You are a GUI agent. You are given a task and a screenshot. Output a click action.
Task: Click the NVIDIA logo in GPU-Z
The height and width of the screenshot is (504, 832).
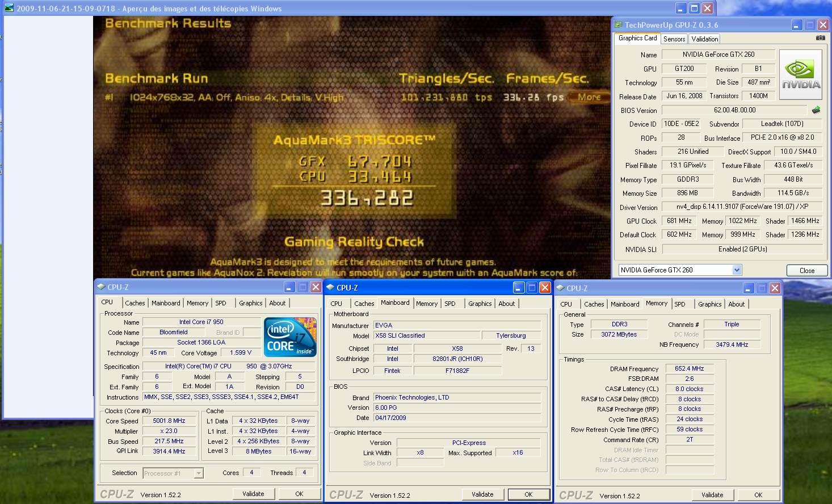coord(801,75)
